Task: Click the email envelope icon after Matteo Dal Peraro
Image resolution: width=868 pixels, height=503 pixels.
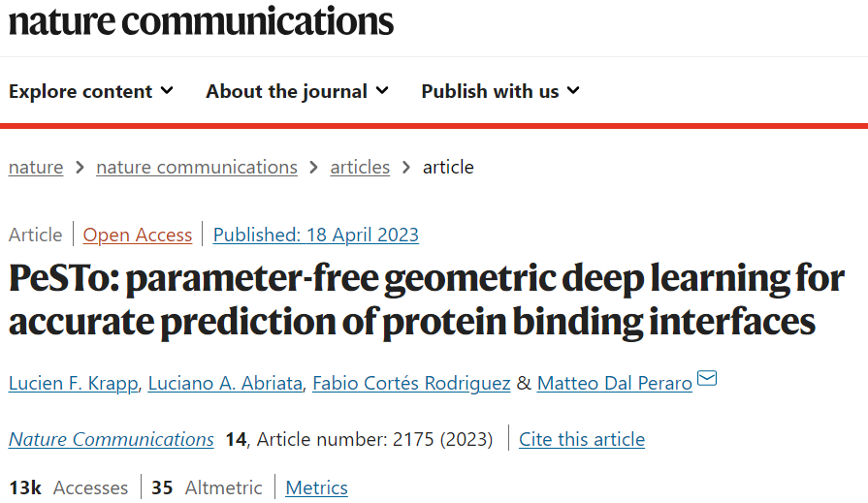Action: pyautogui.click(x=707, y=379)
